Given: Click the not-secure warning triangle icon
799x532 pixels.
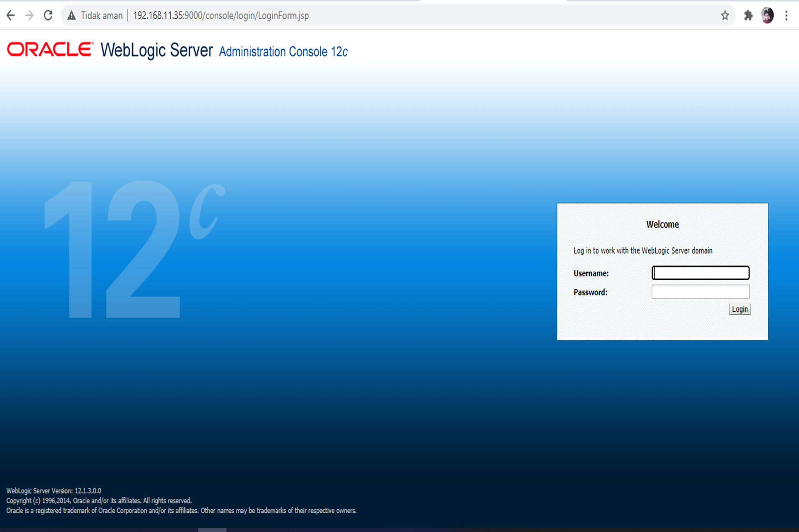Looking at the screenshot, I should (x=72, y=16).
